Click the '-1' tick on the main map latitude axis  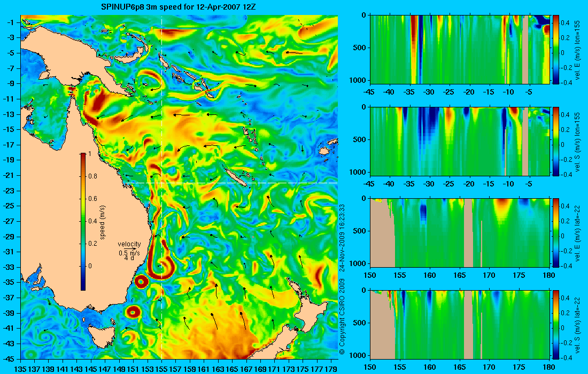tap(11, 22)
